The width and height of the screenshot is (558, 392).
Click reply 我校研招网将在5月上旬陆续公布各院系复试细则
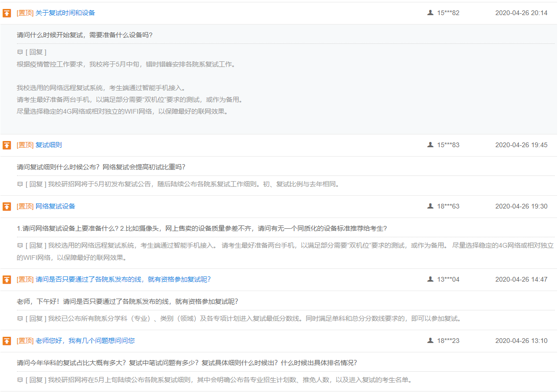click(x=230, y=380)
